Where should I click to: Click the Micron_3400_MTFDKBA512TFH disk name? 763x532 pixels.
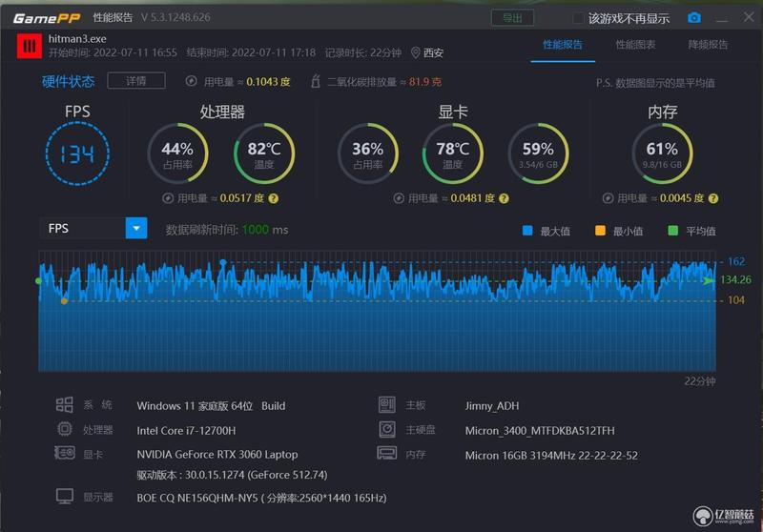coord(540,431)
